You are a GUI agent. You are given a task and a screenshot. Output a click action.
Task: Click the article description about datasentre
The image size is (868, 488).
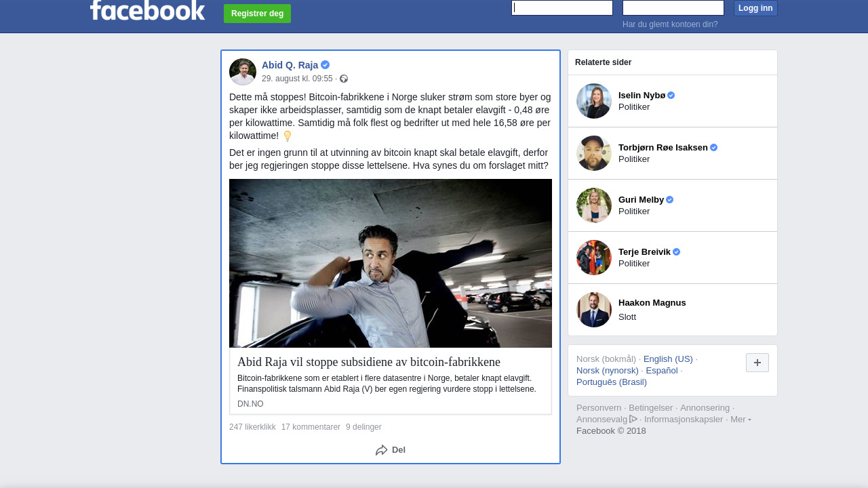pos(387,384)
